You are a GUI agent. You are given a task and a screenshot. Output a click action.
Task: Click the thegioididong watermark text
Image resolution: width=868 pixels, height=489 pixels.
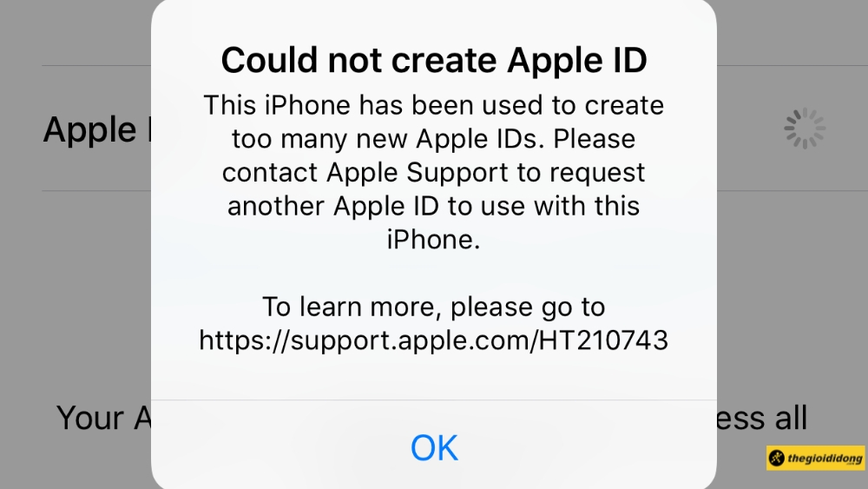[825, 459]
